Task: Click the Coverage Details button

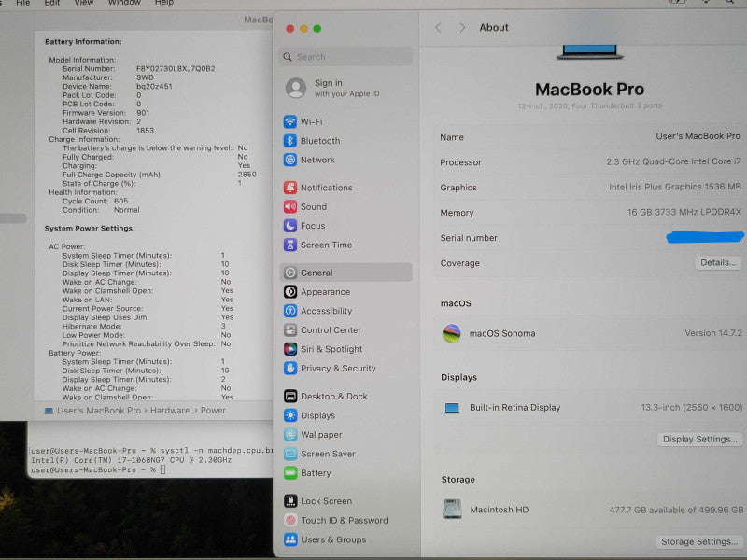Action: pyautogui.click(x=718, y=263)
